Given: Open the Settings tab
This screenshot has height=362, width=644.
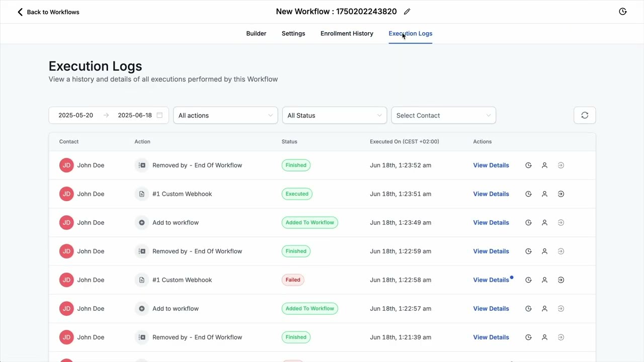Looking at the screenshot, I should coord(293,34).
